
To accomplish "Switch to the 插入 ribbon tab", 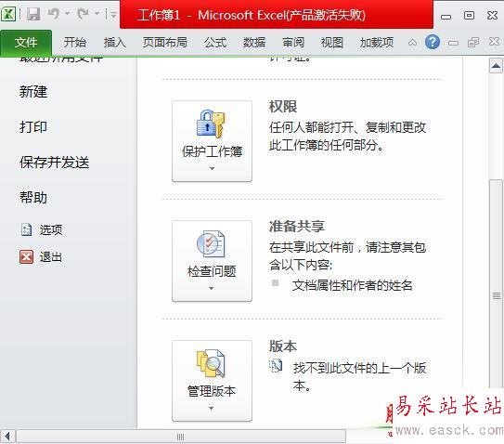I will point(115,42).
